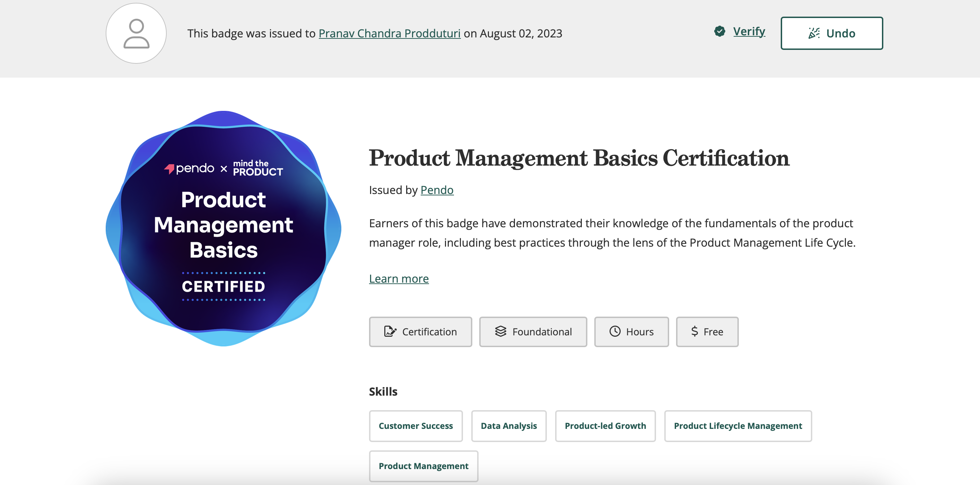
Task: Open the Pendo issuer link
Action: 437,190
